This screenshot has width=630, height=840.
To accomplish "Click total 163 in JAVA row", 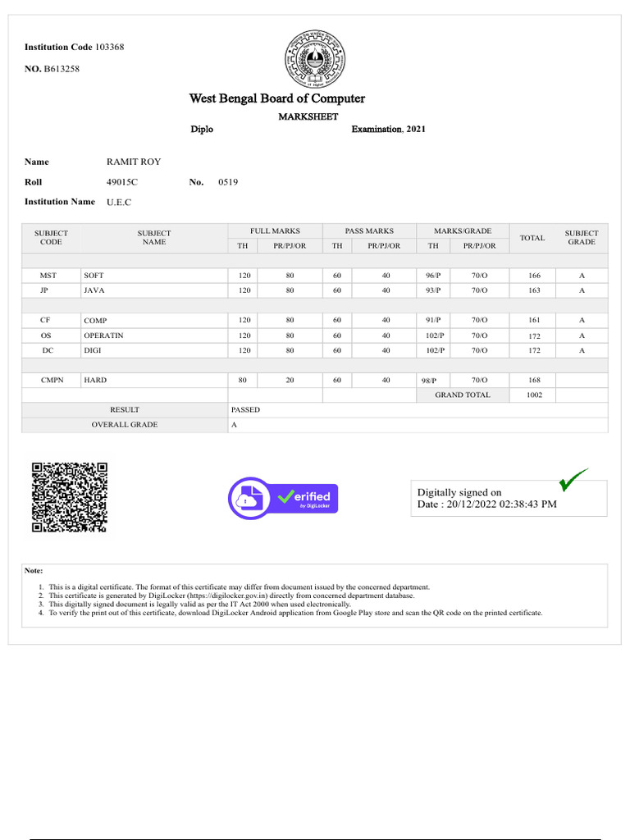I will click(x=534, y=290).
